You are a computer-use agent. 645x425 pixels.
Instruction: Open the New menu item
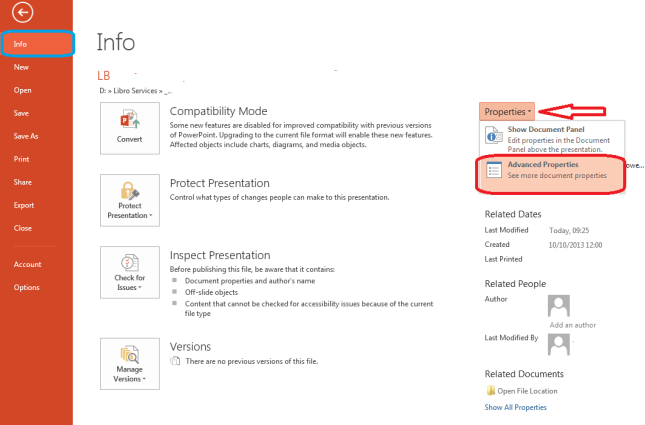coord(21,66)
